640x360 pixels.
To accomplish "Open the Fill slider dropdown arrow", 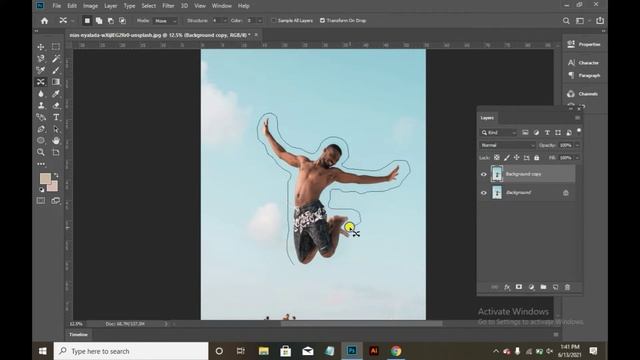I will pyautogui.click(x=578, y=158).
